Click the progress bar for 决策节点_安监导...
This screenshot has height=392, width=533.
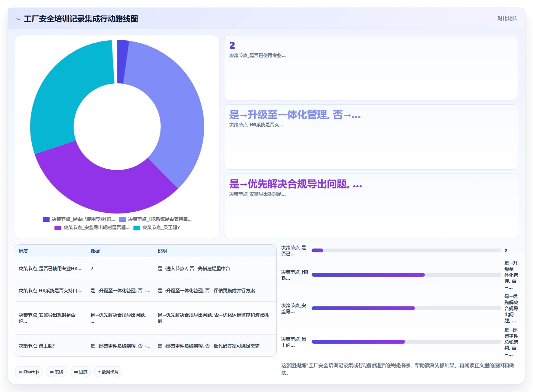(x=406, y=308)
